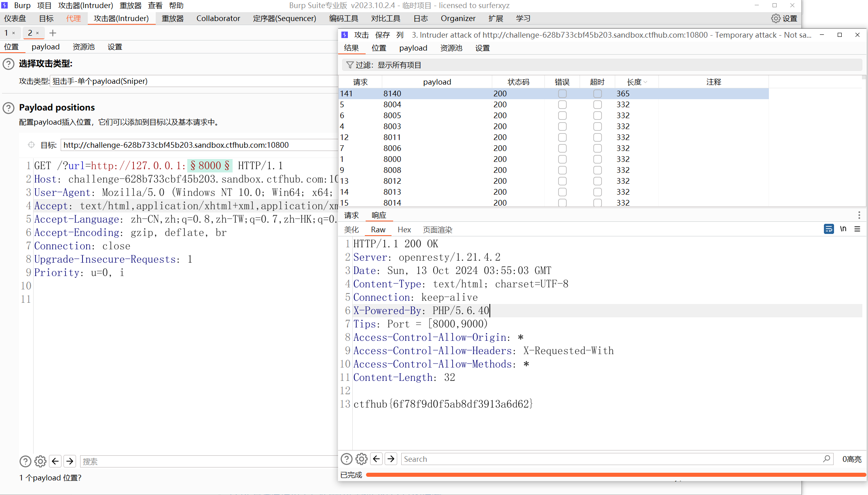Click the attack progress bar next to 已完成
The image size is (868, 495).
point(615,475)
